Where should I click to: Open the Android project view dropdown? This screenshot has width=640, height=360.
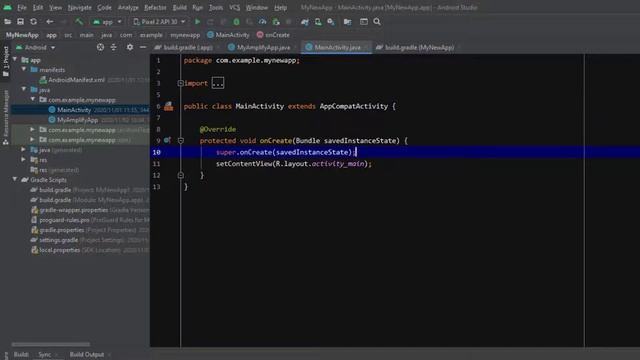(36, 47)
